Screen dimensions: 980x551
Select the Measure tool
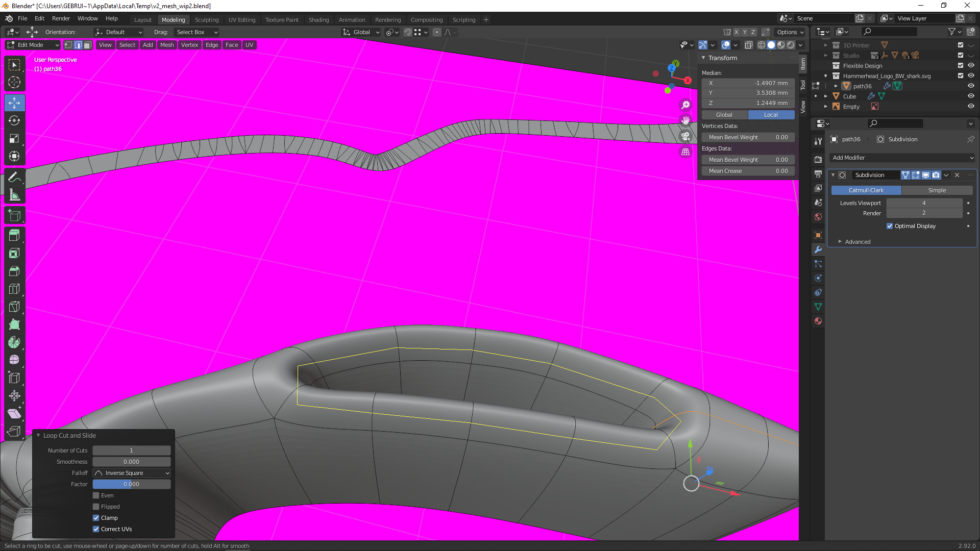coord(14,195)
